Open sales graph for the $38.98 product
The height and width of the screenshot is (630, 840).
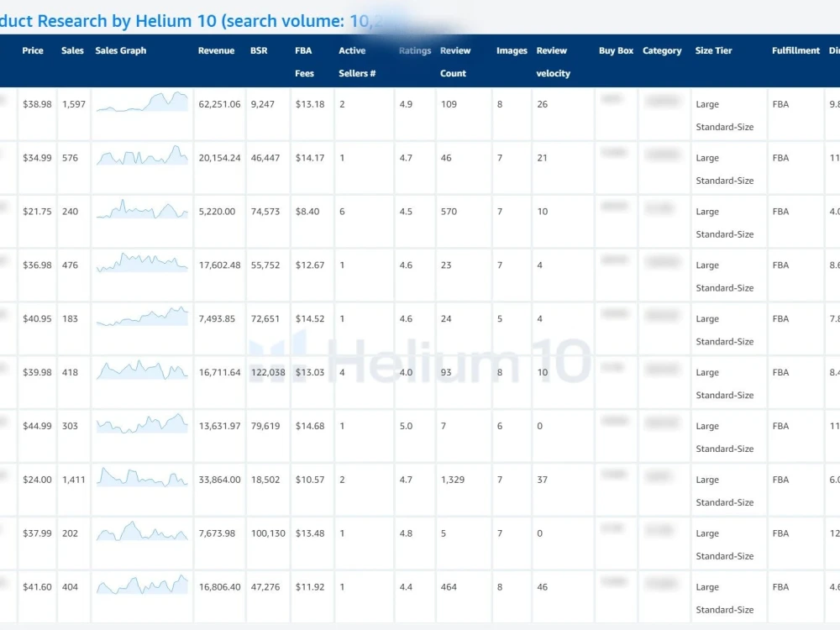142,102
